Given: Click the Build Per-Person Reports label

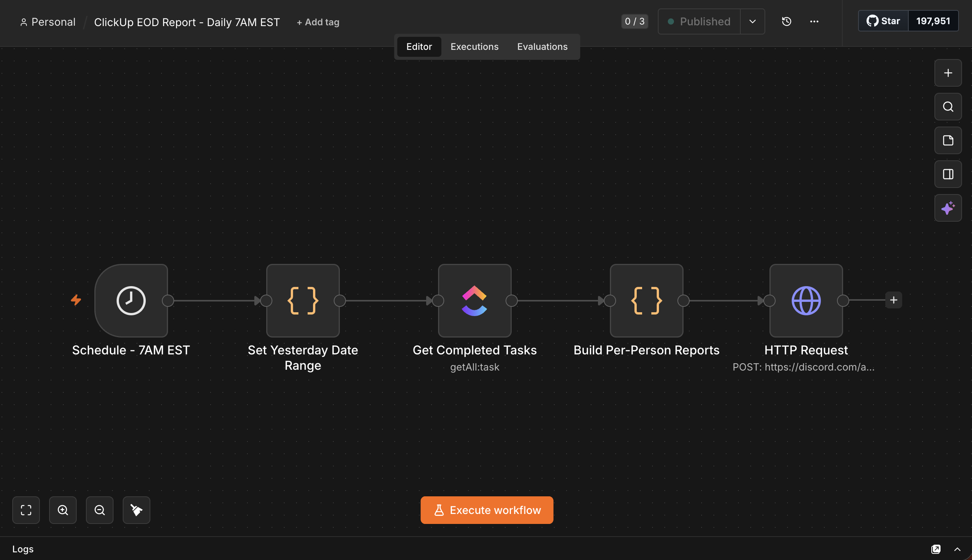Looking at the screenshot, I should pyautogui.click(x=646, y=350).
